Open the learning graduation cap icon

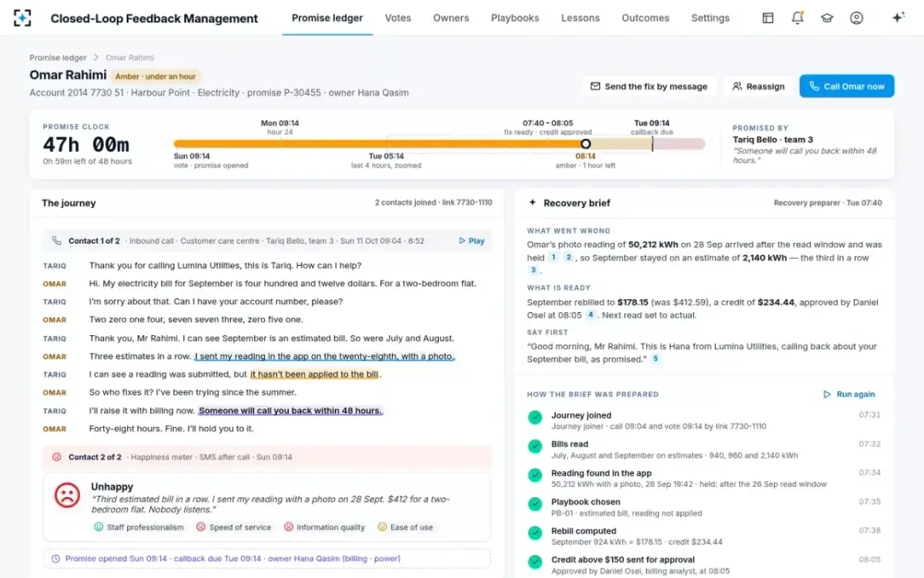827,18
